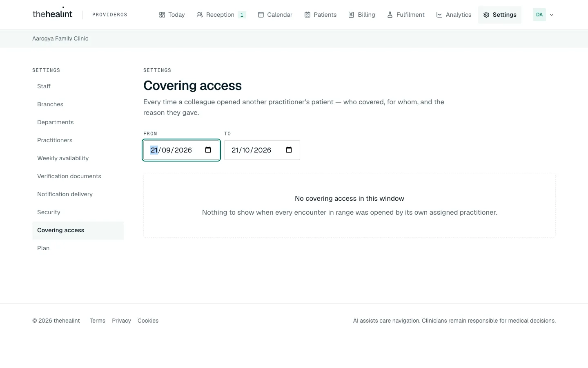Click the Calendar nav icon

(x=261, y=15)
